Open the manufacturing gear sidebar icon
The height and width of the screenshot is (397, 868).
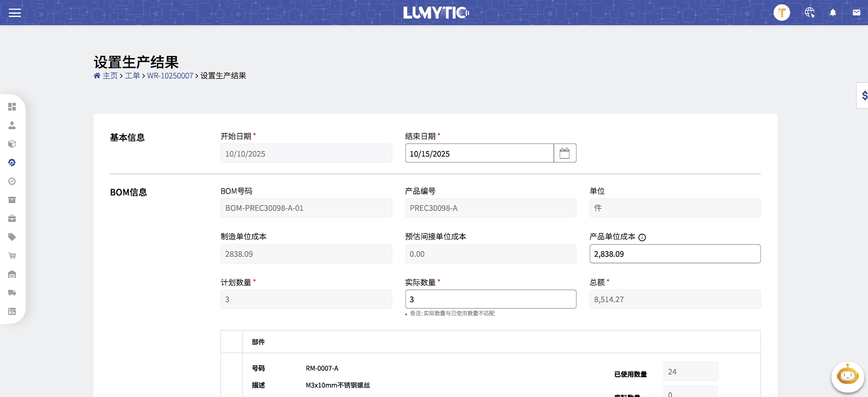[12, 162]
